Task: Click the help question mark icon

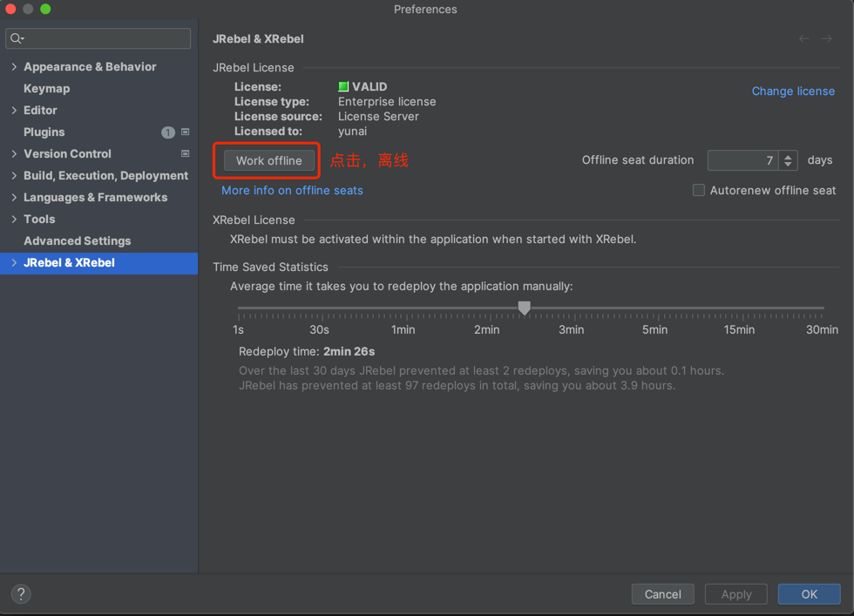Action: tap(21, 593)
